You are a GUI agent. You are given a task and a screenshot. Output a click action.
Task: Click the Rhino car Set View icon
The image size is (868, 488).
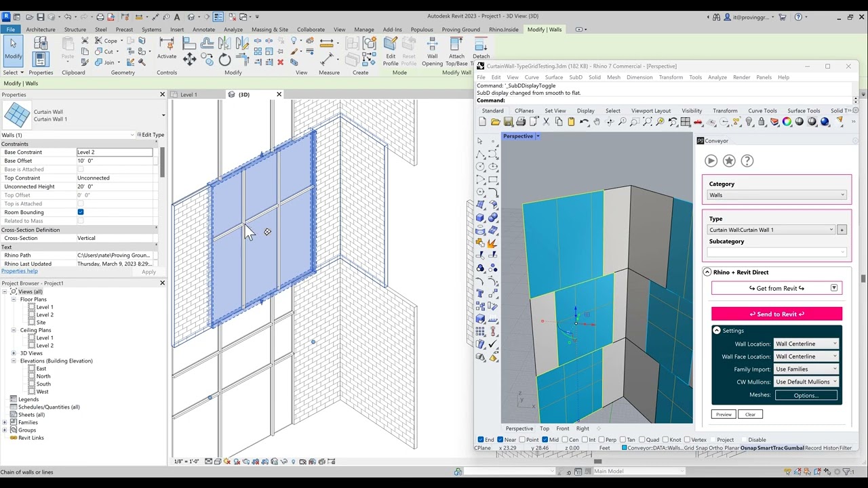698,122
